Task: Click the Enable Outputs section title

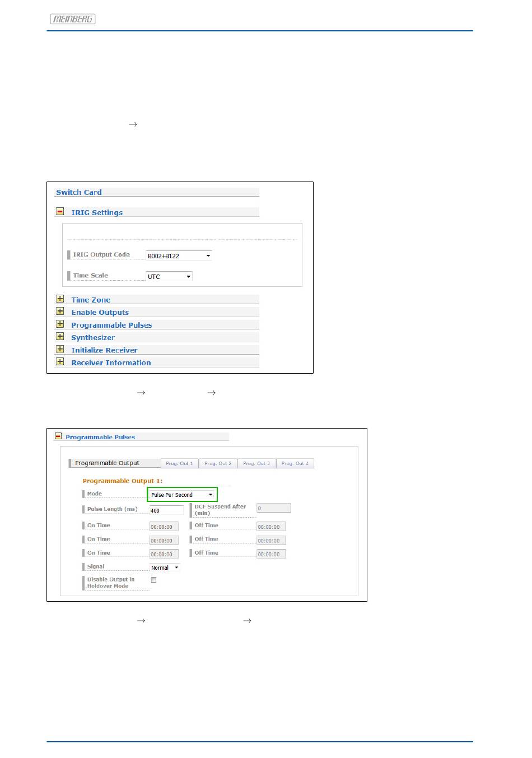Action: [100, 313]
